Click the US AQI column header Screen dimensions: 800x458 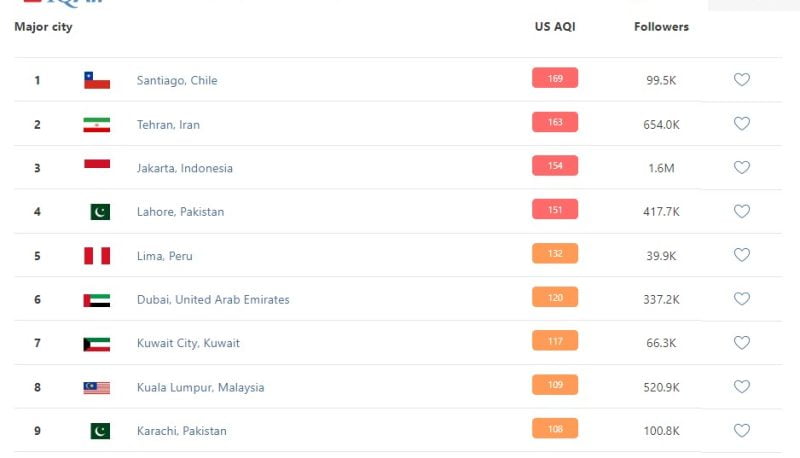pos(555,27)
